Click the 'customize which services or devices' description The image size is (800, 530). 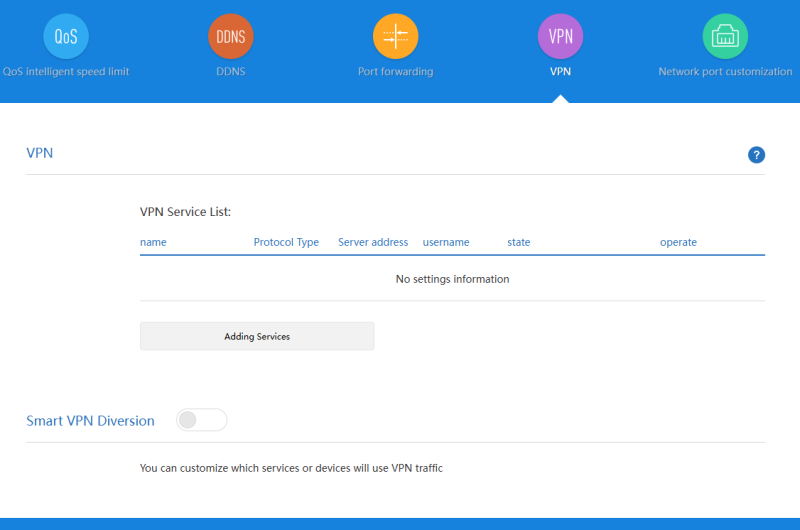(x=291, y=468)
